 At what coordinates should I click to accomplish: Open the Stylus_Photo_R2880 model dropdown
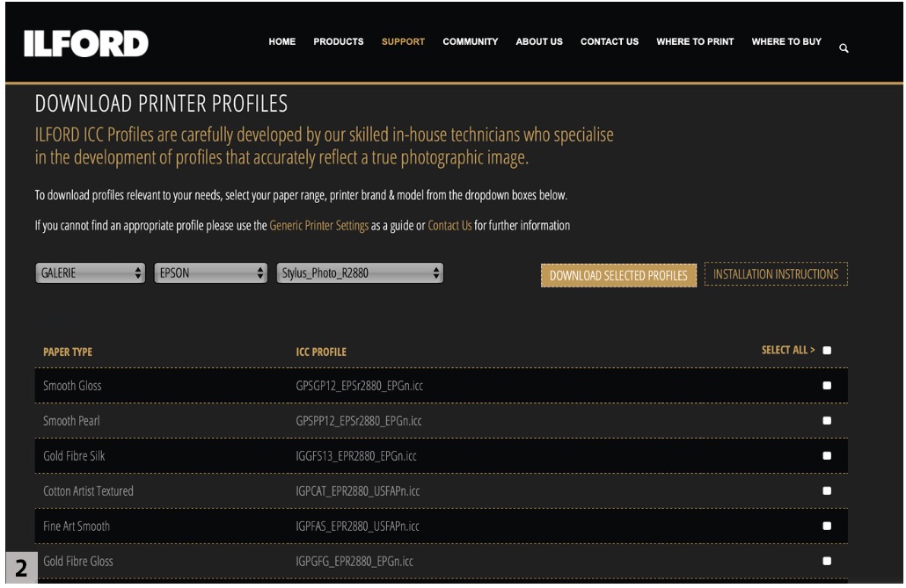(360, 273)
